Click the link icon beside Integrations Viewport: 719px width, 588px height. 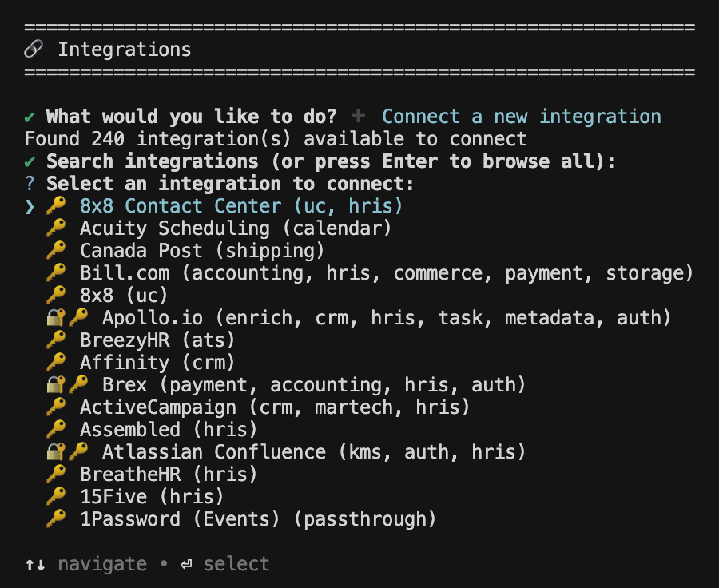click(34, 49)
